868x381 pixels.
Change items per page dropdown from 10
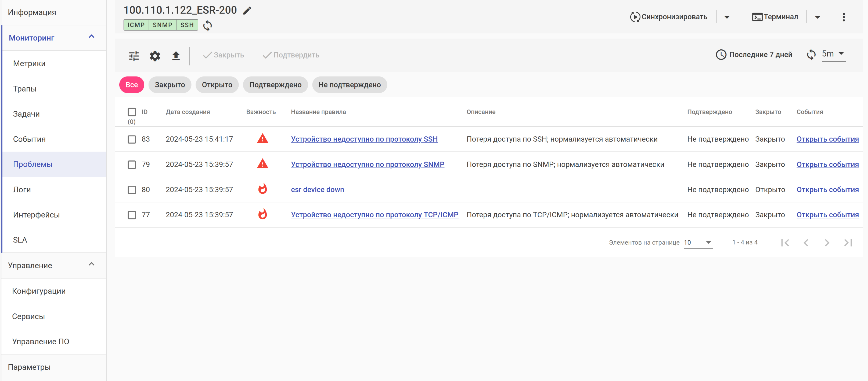click(x=698, y=243)
